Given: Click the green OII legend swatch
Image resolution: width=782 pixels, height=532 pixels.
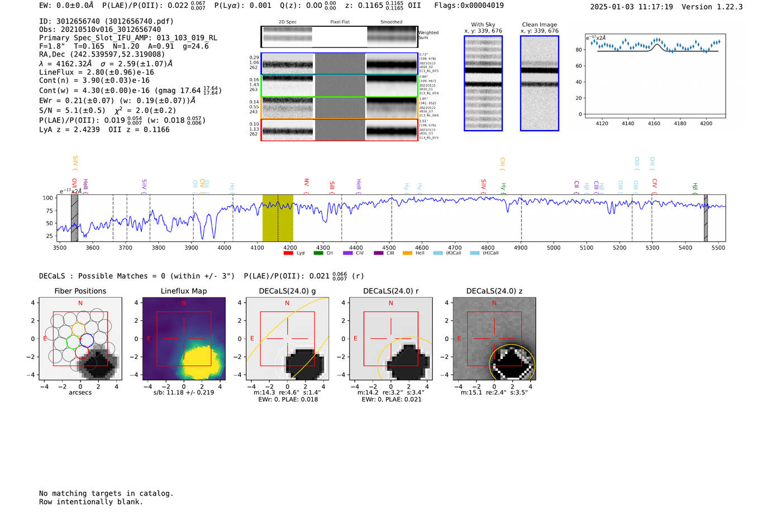Looking at the screenshot, I should pyautogui.click(x=318, y=253).
